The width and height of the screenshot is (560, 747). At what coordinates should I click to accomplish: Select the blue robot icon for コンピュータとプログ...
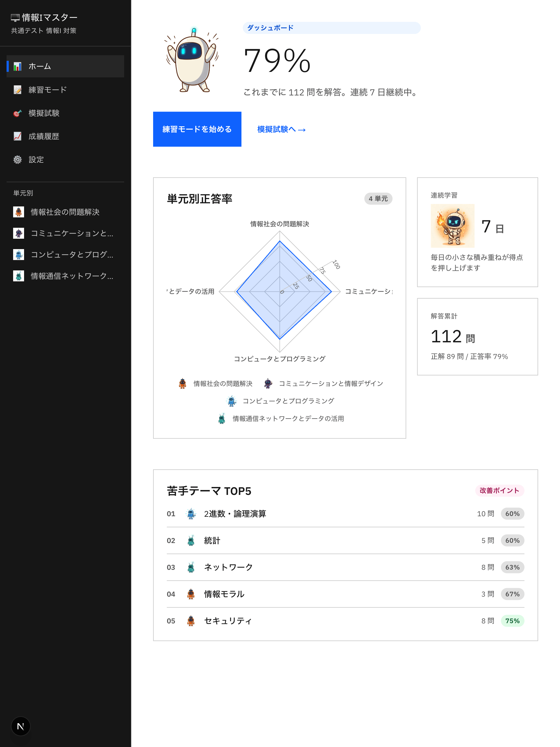[19, 255]
